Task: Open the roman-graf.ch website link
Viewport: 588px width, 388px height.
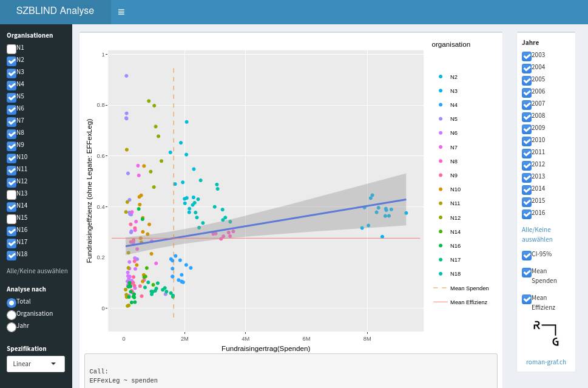Action: (x=546, y=362)
